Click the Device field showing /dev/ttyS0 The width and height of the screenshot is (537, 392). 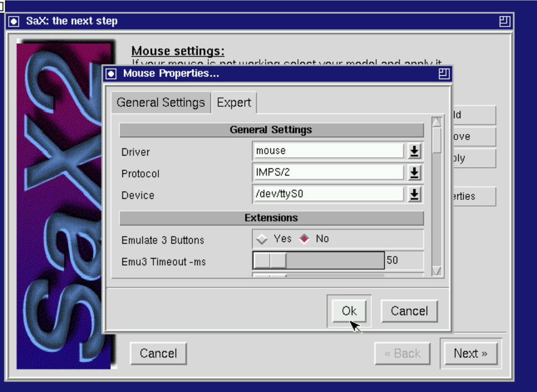[329, 194]
